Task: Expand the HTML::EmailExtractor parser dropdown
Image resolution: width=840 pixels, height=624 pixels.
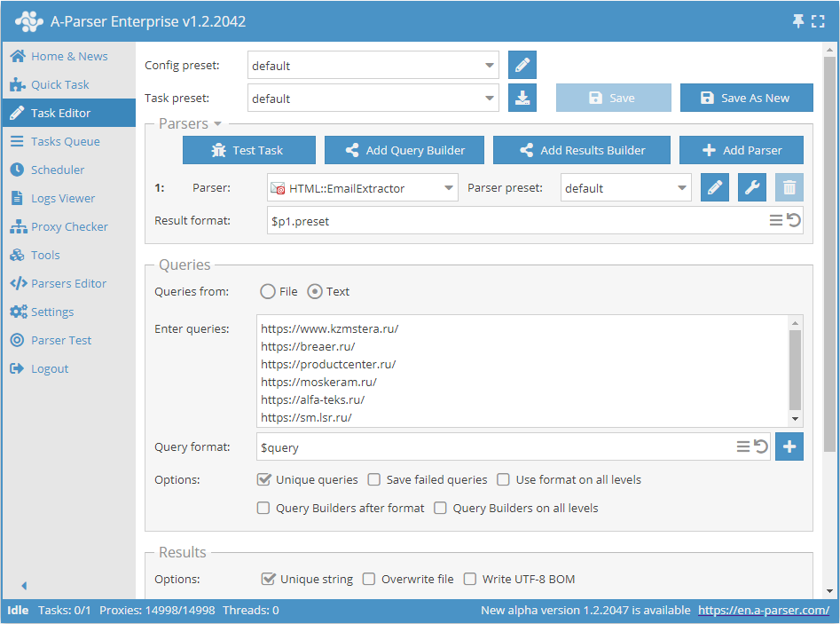Action: (x=449, y=188)
